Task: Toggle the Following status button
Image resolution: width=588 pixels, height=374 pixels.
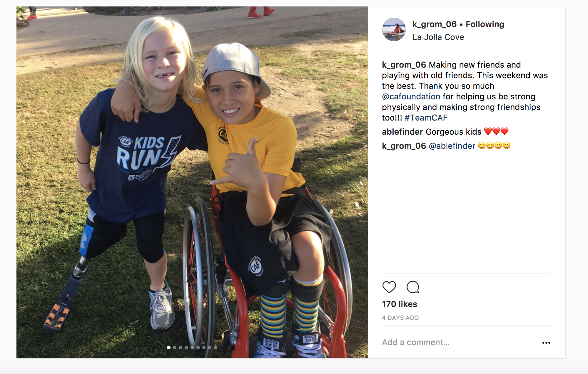Action: (485, 24)
